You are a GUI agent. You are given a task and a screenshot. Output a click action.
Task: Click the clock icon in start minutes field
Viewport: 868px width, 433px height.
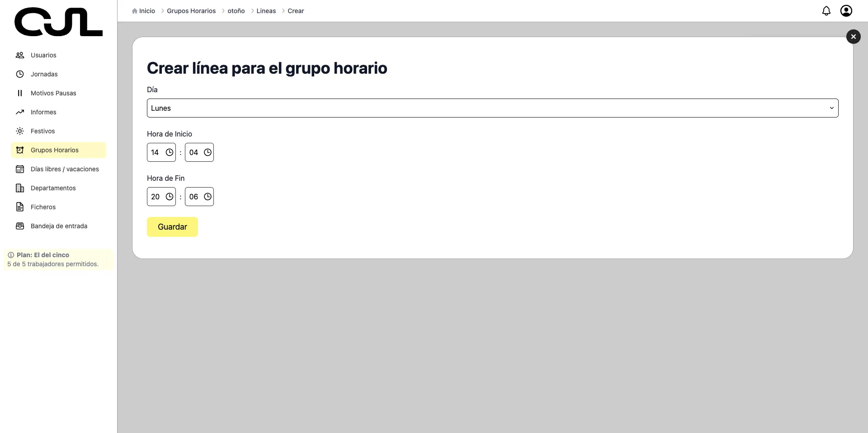click(208, 152)
